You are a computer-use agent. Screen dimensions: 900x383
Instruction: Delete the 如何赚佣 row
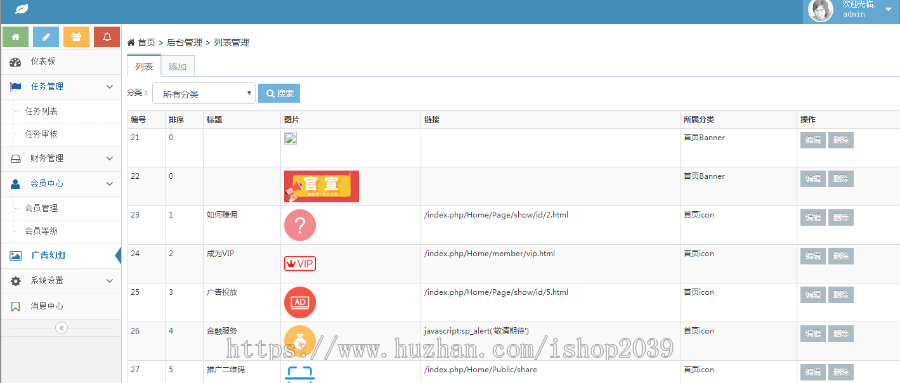(x=841, y=218)
